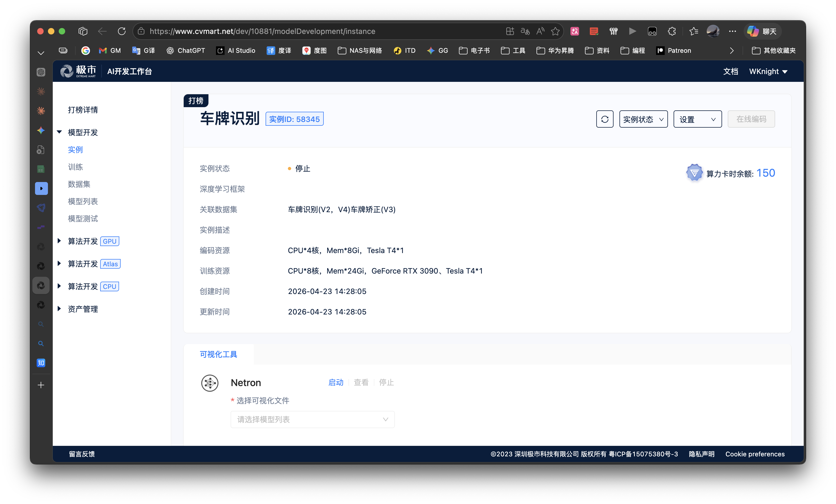Select 模型列表 in the side menu
The height and width of the screenshot is (504, 836).
click(x=83, y=201)
